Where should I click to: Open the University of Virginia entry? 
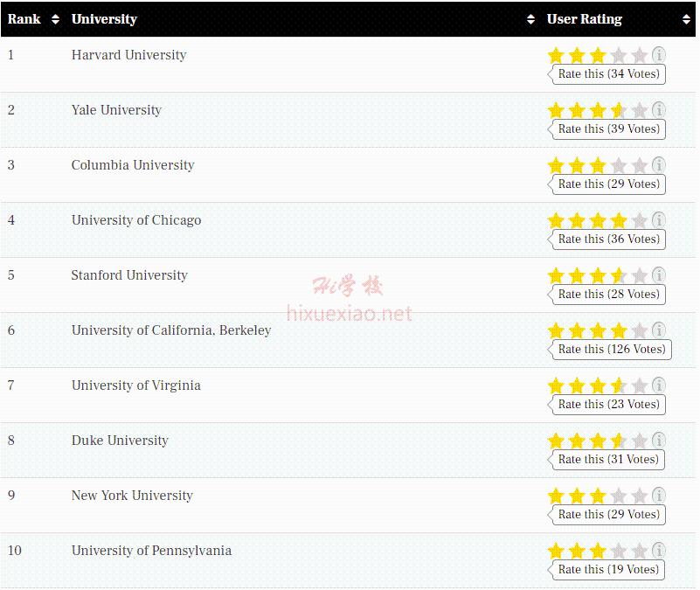[136, 385]
